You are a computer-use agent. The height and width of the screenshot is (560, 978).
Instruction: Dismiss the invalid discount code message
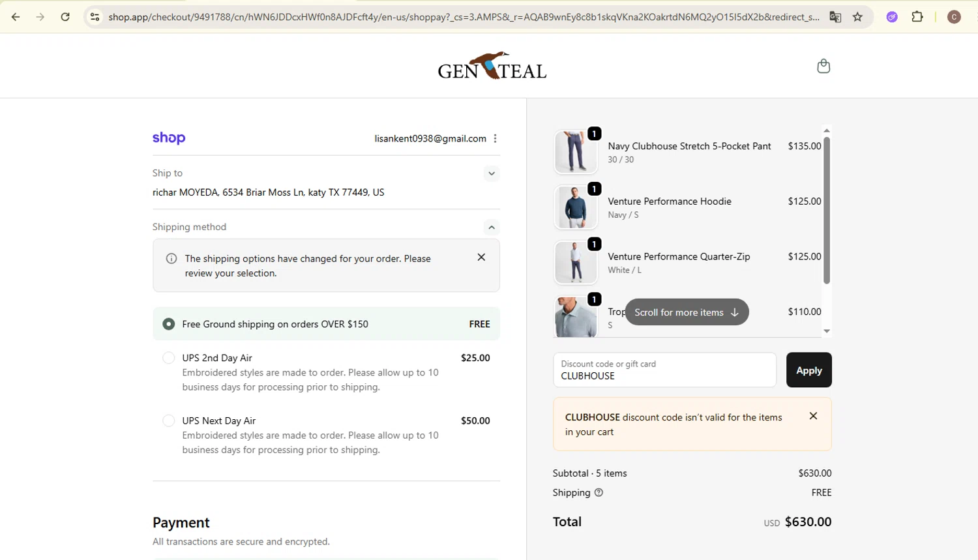813,416
